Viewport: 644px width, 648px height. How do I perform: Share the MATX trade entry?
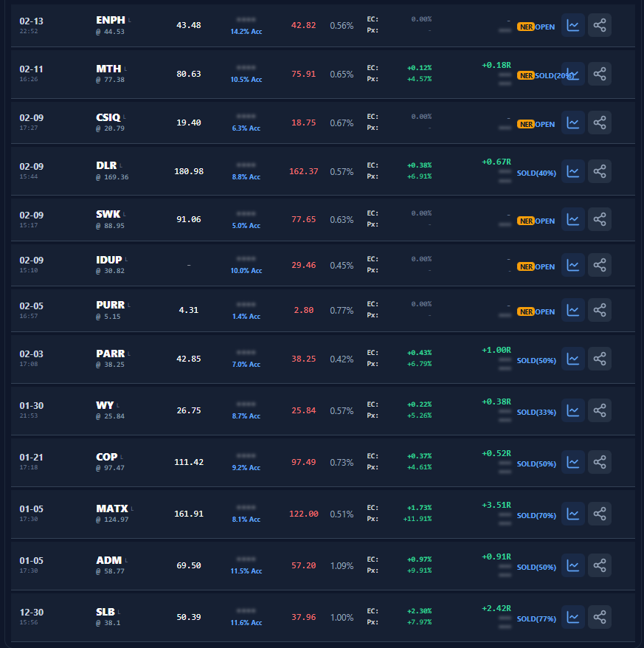click(x=600, y=514)
